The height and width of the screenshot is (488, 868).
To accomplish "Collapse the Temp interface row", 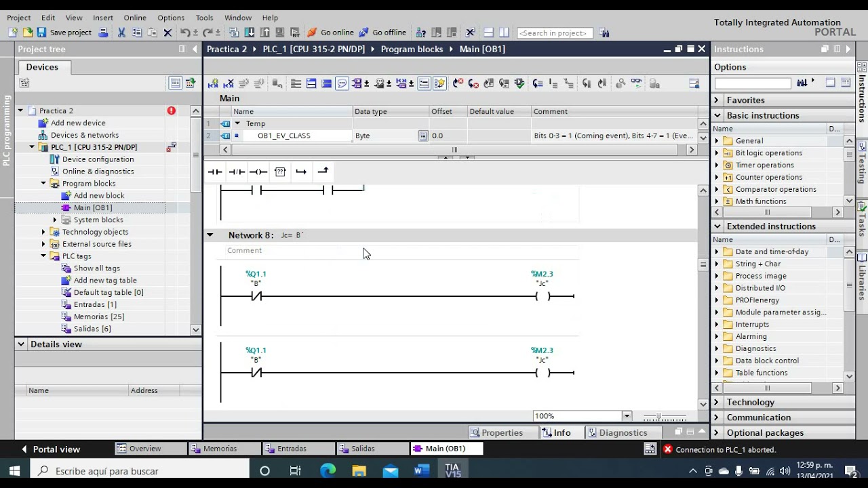I will coord(237,123).
